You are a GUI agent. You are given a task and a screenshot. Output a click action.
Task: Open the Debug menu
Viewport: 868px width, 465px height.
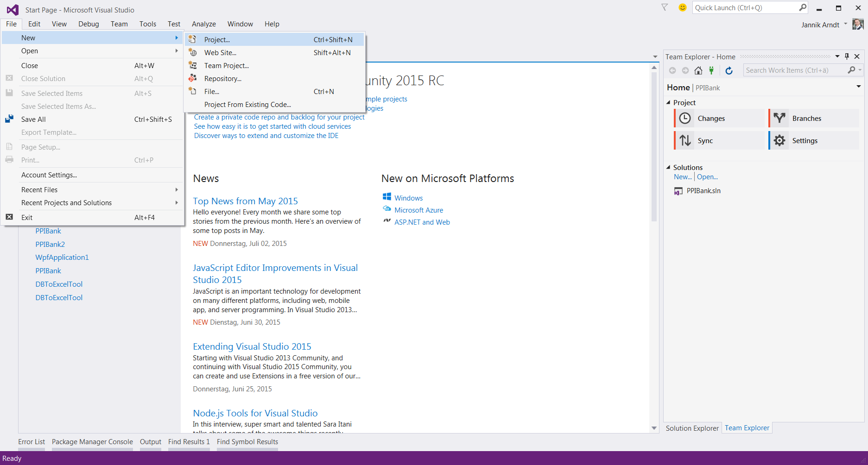coord(89,24)
